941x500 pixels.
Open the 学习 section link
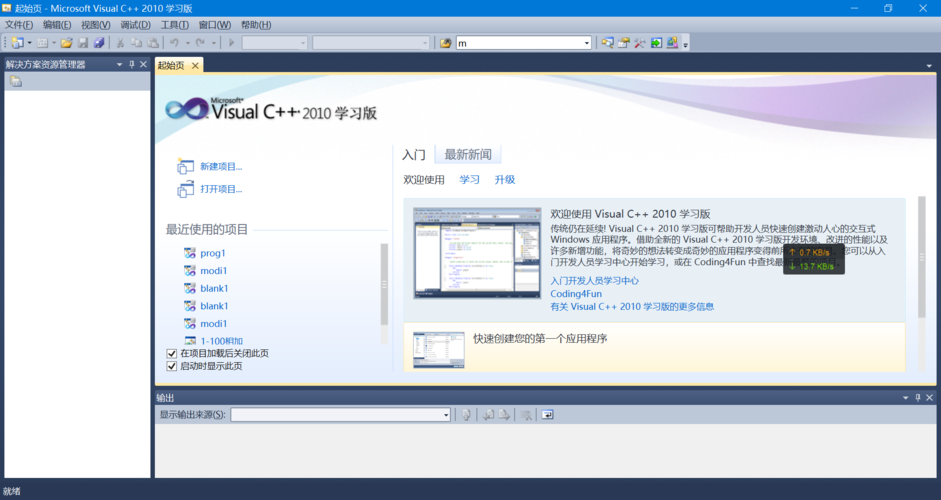click(x=469, y=179)
